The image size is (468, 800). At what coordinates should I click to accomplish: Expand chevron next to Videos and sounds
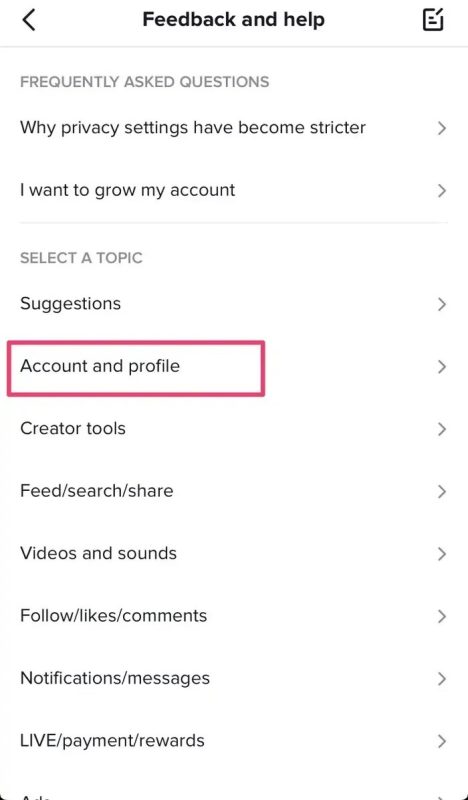pos(442,554)
